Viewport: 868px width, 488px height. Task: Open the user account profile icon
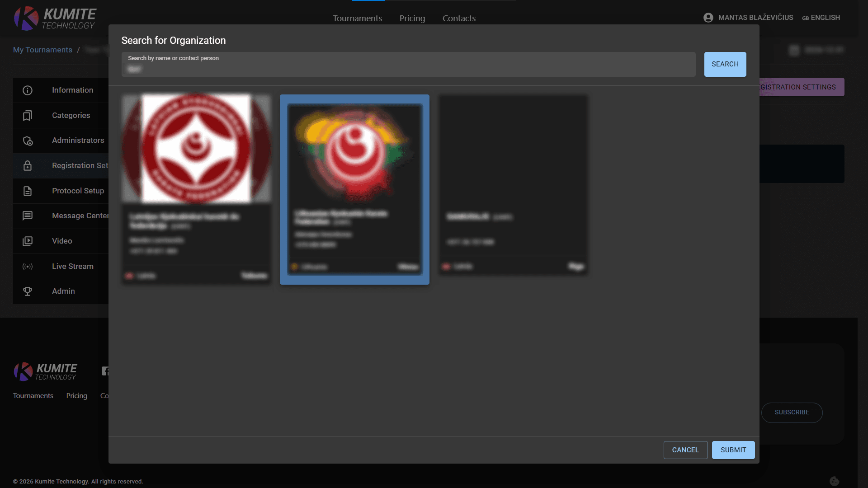point(708,17)
